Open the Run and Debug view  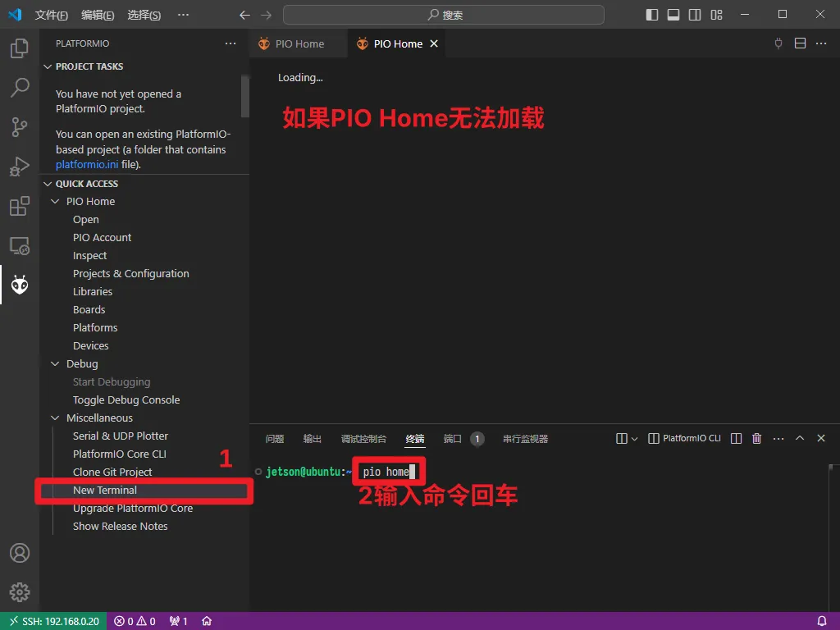[x=20, y=167]
